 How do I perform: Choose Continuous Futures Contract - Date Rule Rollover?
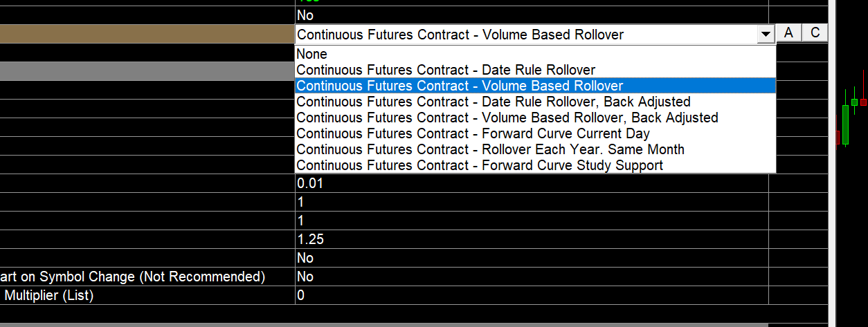pyautogui.click(x=446, y=70)
